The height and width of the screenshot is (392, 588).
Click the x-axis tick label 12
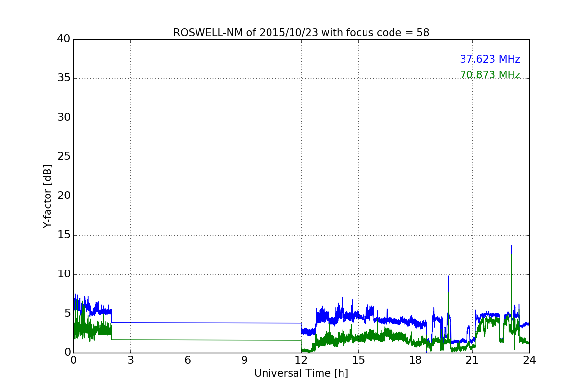tap(301, 360)
